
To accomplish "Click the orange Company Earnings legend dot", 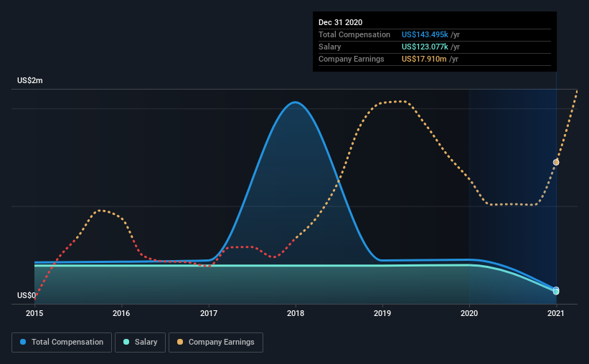I will [x=180, y=342].
